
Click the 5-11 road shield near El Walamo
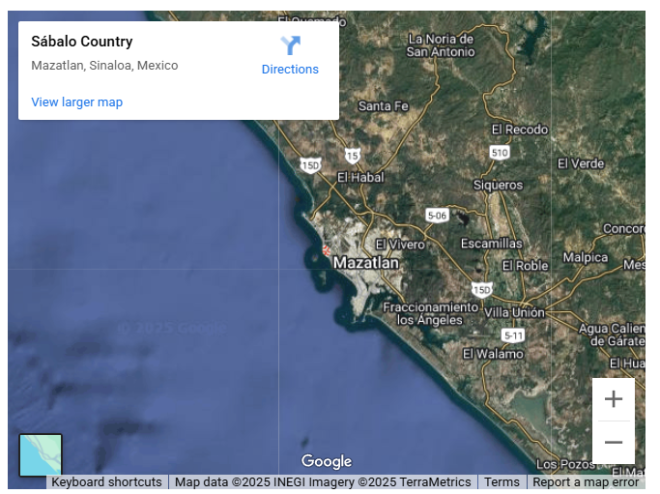513,335
